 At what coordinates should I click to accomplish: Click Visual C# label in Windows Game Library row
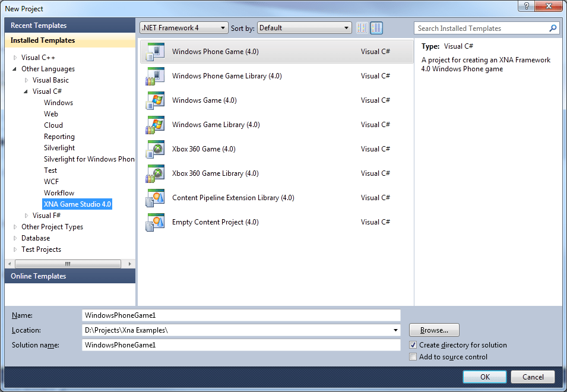(x=375, y=125)
